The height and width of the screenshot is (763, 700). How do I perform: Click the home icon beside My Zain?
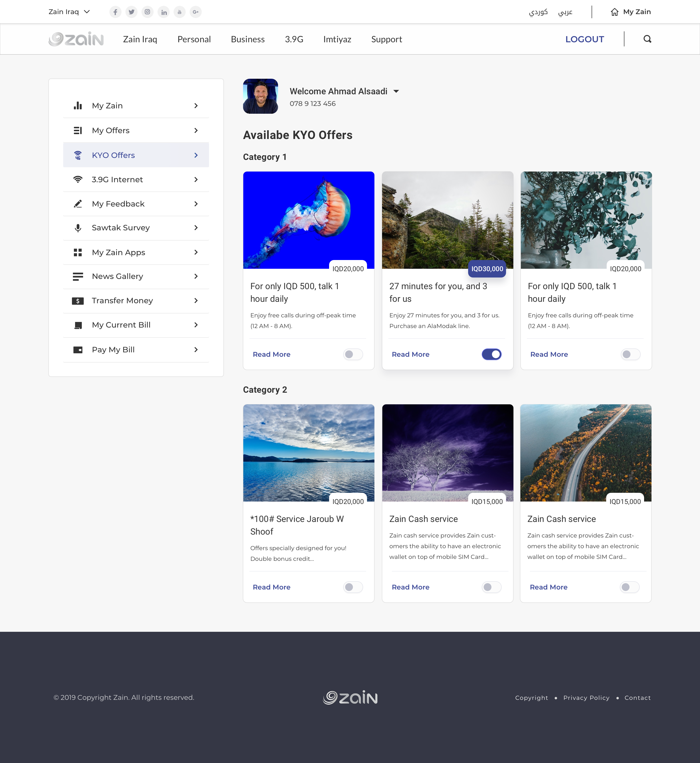point(614,12)
